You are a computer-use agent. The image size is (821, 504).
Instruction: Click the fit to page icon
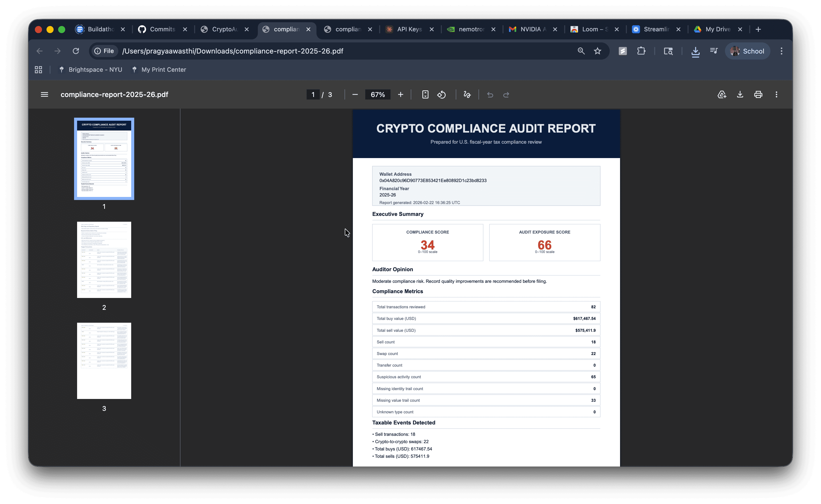click(425, 95)
